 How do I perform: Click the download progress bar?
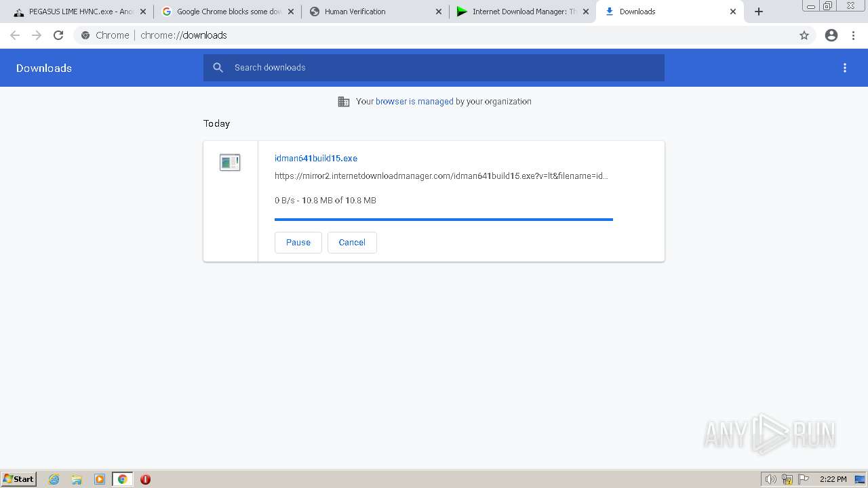click(x=443, y=220)
